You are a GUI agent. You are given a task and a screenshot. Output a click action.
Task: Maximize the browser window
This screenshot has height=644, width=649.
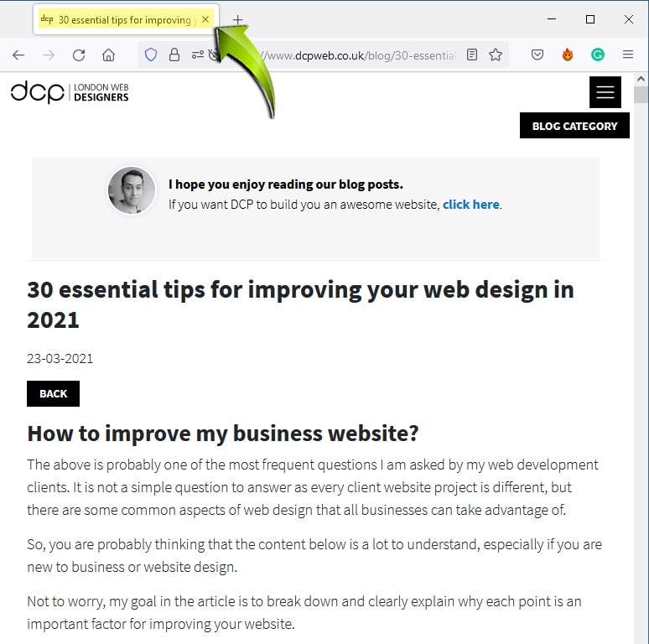[x=590, y=19]
